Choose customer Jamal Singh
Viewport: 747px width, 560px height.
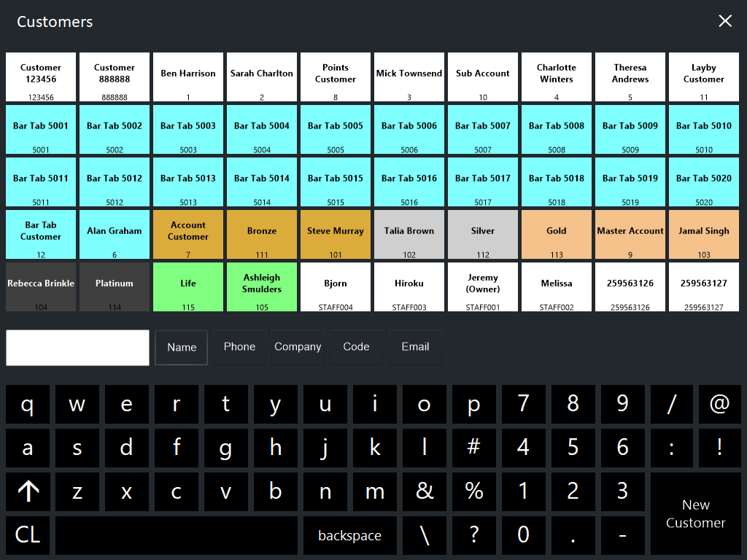tap(704, 234)
